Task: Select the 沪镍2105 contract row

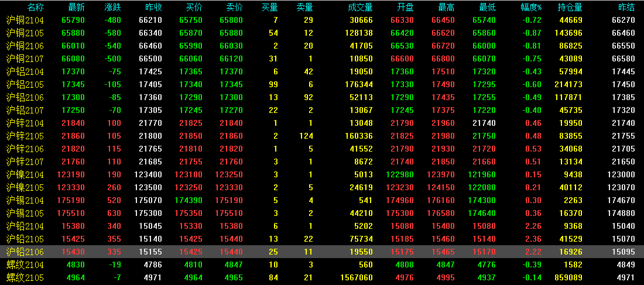Action: (322, 188)
